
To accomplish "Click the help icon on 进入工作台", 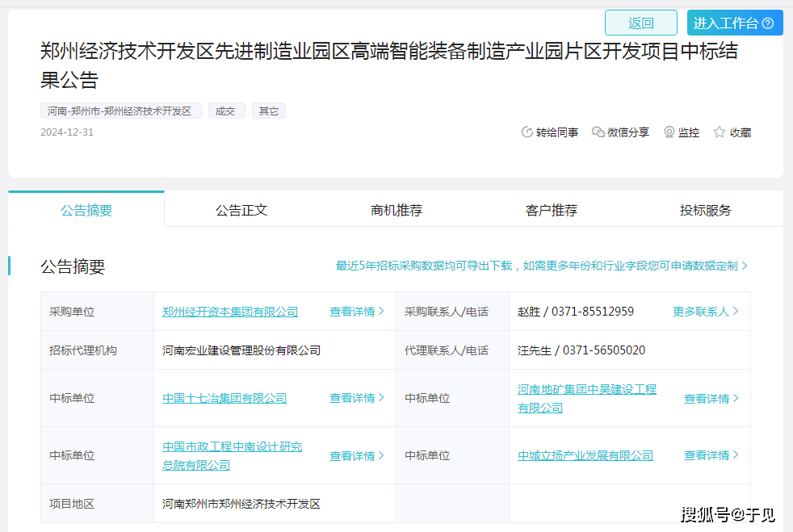I will [x=768, y=23].
